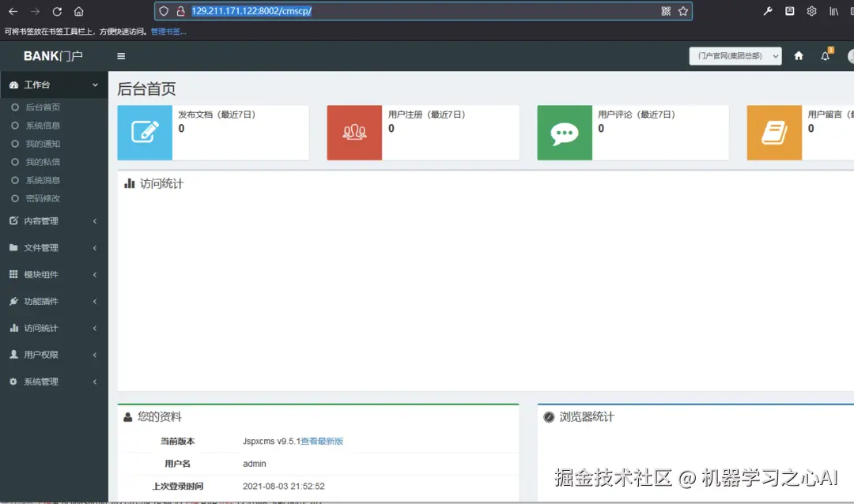Go back with browser back arrow

[x=13, y=11]
